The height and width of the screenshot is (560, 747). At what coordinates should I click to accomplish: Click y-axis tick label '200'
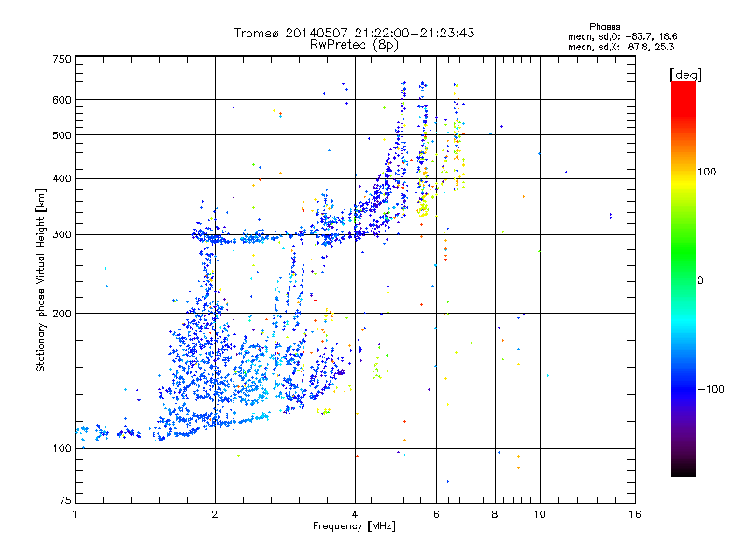click(x=62, y=314)
